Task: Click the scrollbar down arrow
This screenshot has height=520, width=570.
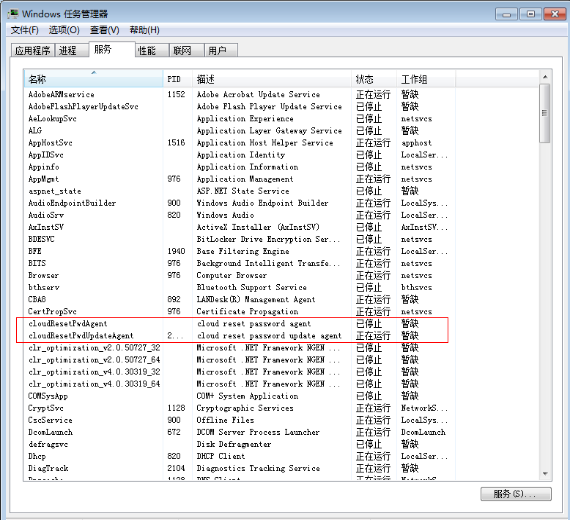Action: point(545,473)
